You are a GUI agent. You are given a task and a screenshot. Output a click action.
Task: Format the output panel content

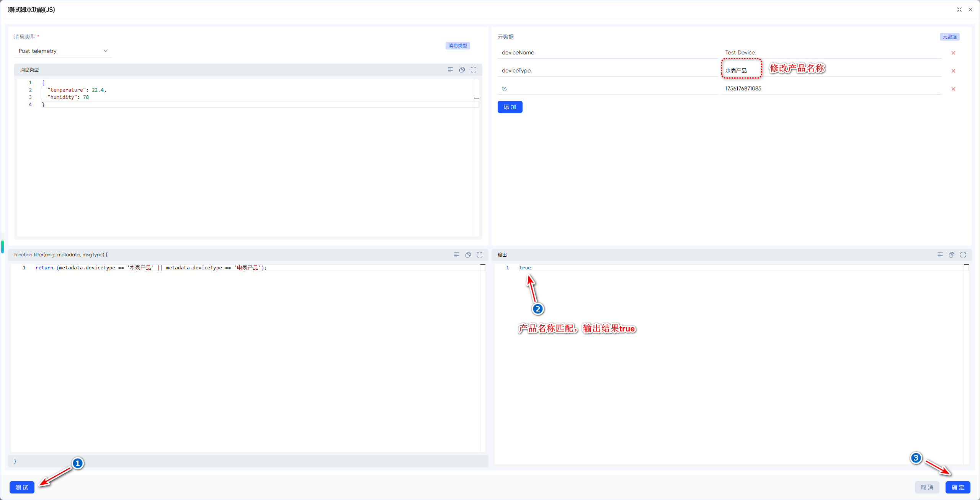pos(940,255)
